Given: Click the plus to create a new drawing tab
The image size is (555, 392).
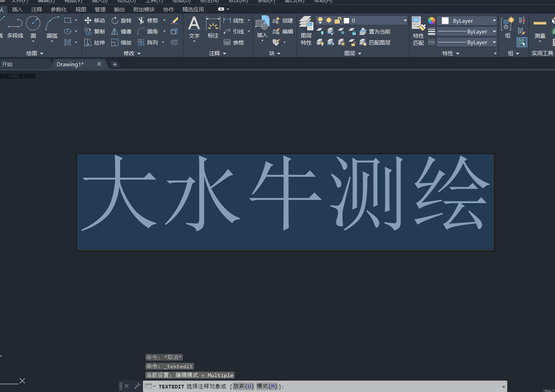Looking at the screenshot, I should [x=115, y=64].
